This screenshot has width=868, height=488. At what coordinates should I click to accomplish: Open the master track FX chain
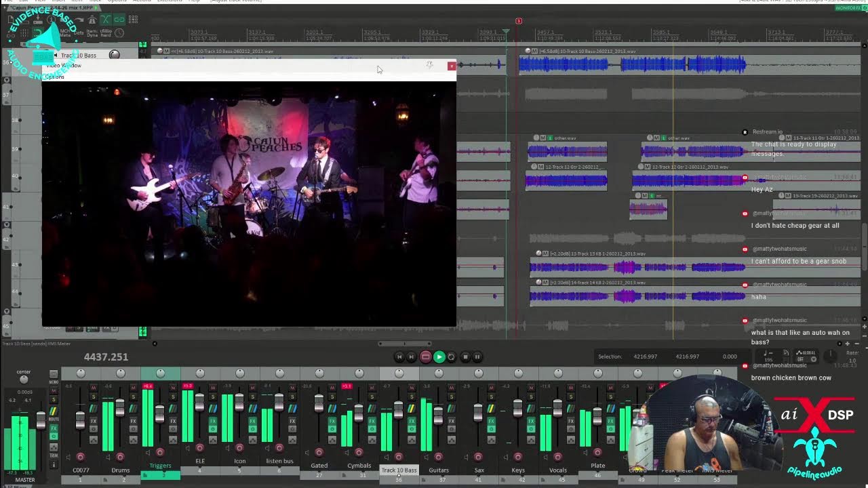(x=54, y=428)
